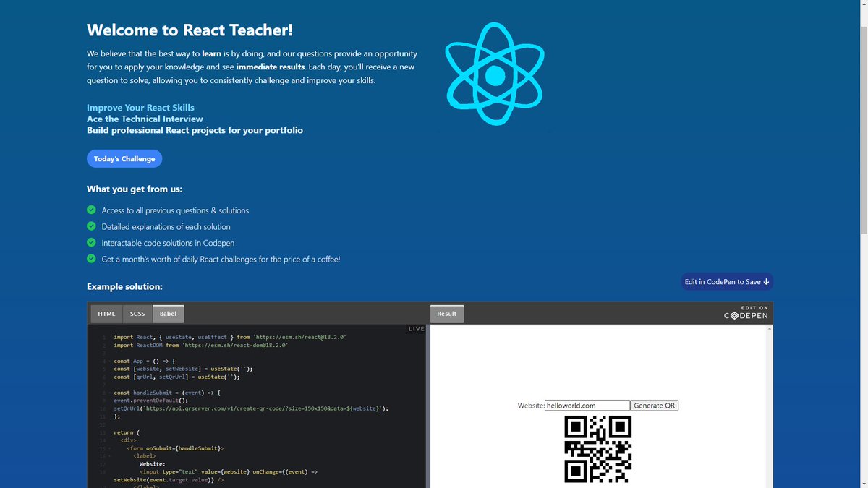Select the Babel tab
The width and height of the screenshot is (868, 488).
[168, 314]
